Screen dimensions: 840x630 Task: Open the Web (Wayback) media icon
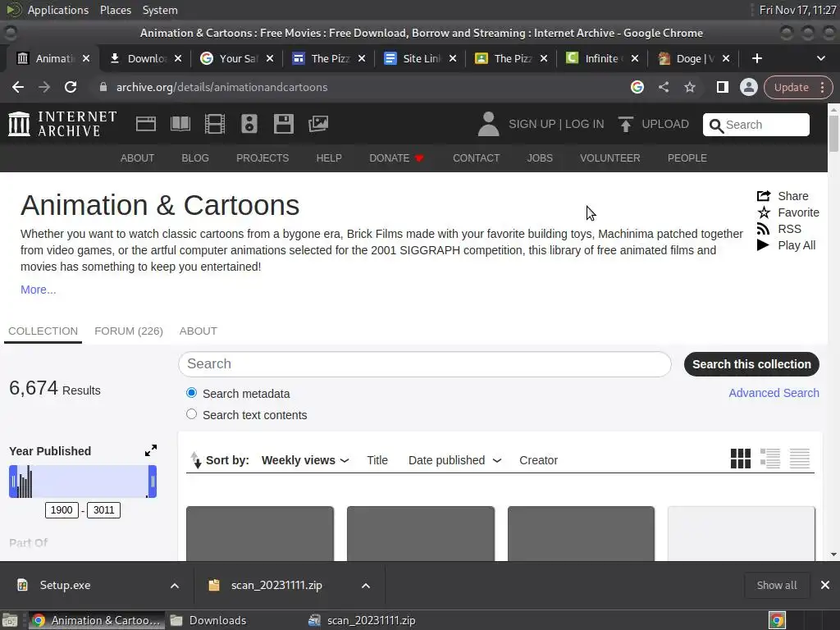click(146, 124)
